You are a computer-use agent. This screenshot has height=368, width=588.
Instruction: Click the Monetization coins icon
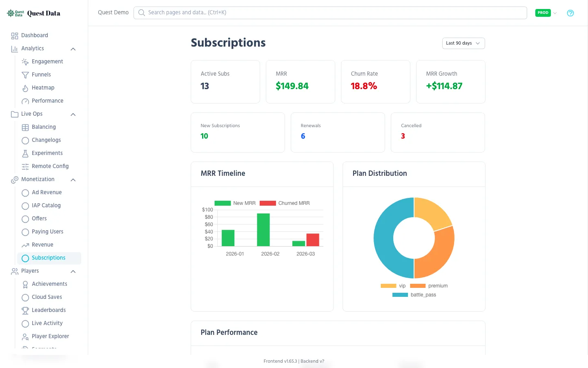coord(15,180)
